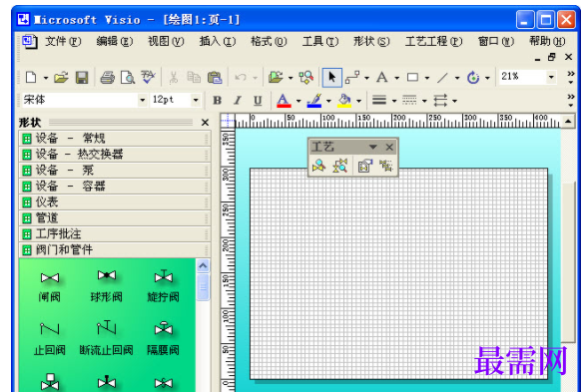Viewport: 586px width, 392px height.
Task: Open the 工序批注 stencil
Action: [x=115, y=234]
